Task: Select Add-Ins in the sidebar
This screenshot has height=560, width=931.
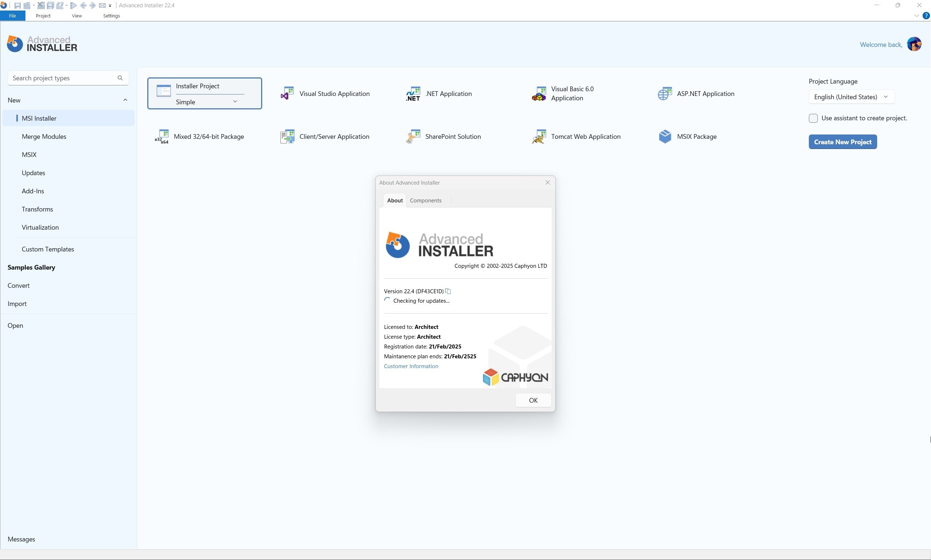Action: click(x=68, y=191)
